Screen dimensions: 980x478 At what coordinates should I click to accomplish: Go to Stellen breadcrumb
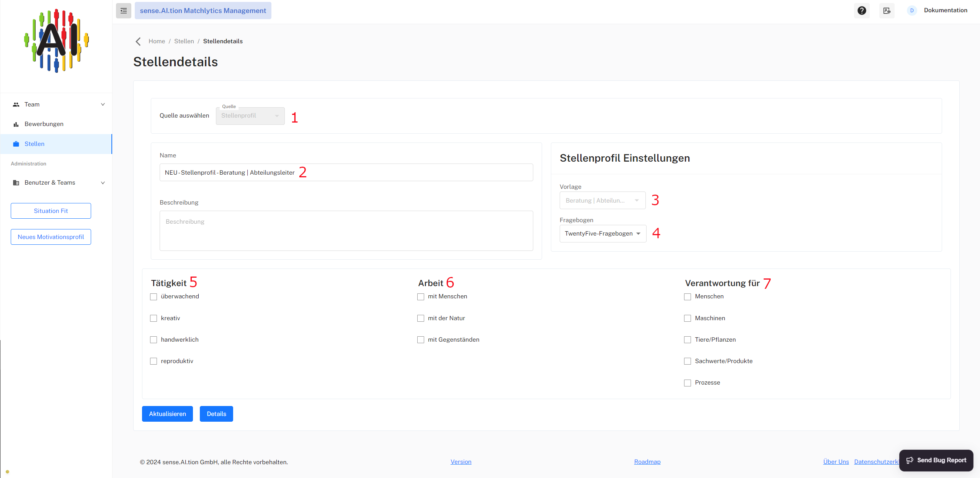click(x=184, y=41)
